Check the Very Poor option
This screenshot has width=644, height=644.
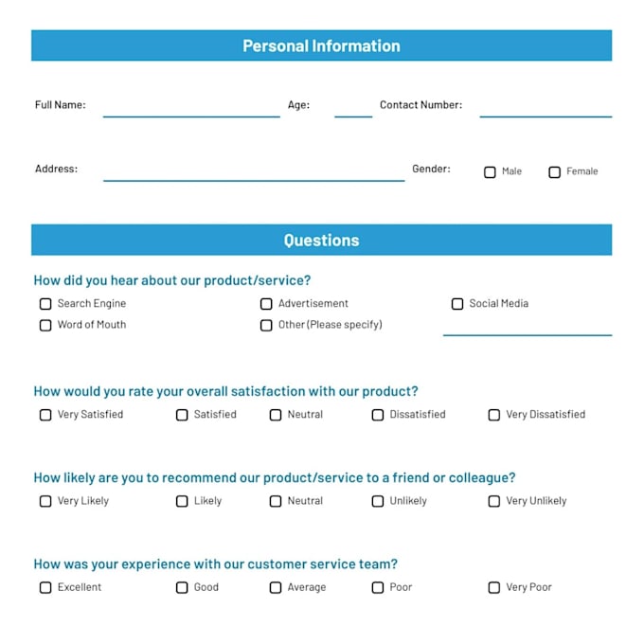pos(494,588)
